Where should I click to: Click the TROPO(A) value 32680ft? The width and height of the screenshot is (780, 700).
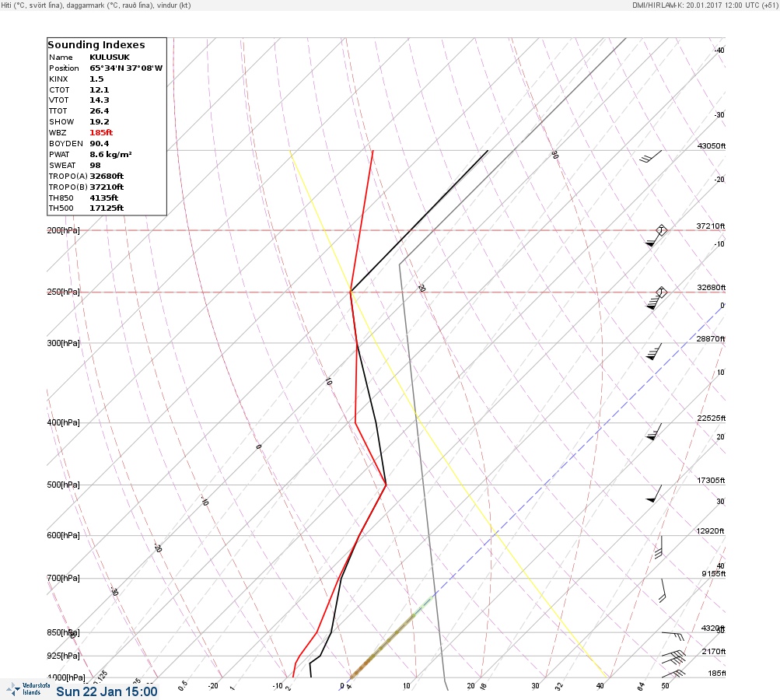click(x=107, y=176)
